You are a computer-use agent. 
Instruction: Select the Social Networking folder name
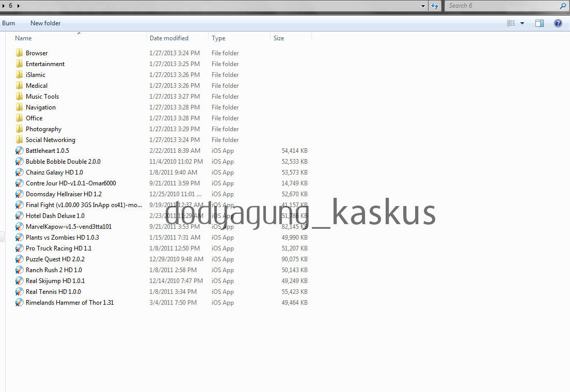coord(51,140)
